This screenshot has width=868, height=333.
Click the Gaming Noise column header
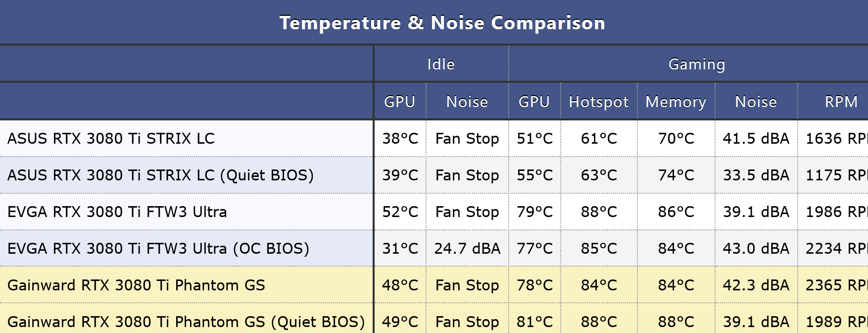(x=756, y=102)
